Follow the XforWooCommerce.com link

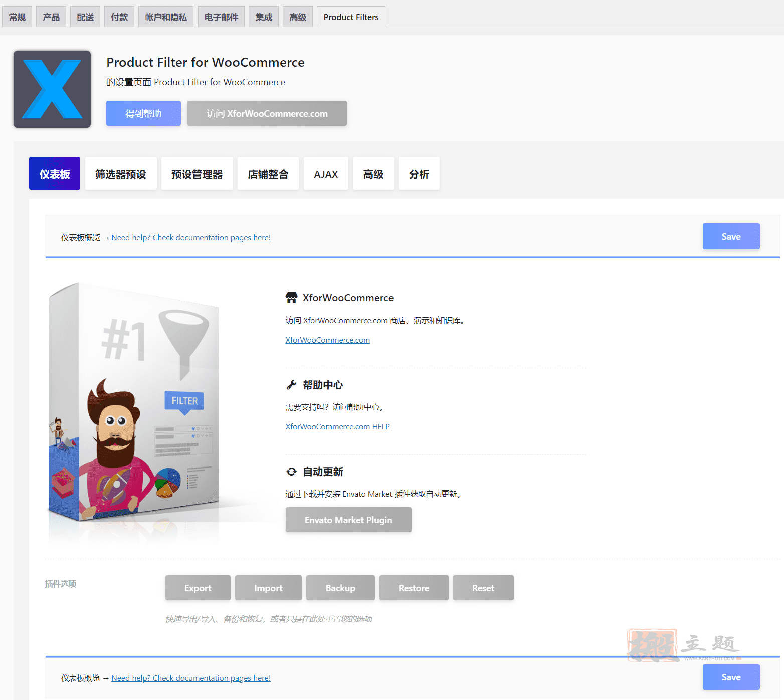pyautogui.click(x=328, y=340)
